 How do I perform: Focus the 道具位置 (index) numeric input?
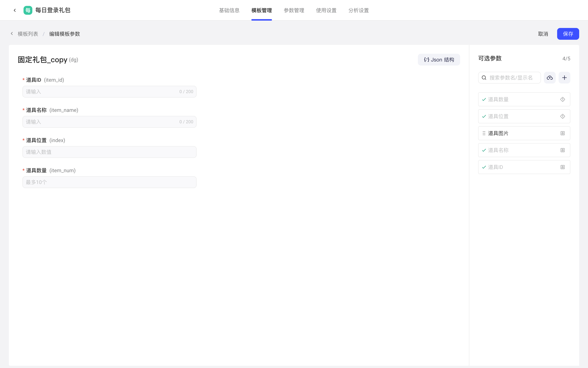pos(109,152)
